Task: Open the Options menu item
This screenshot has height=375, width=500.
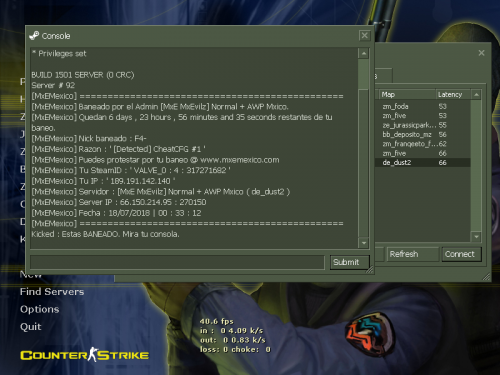Action: click(x=39, y=309)
